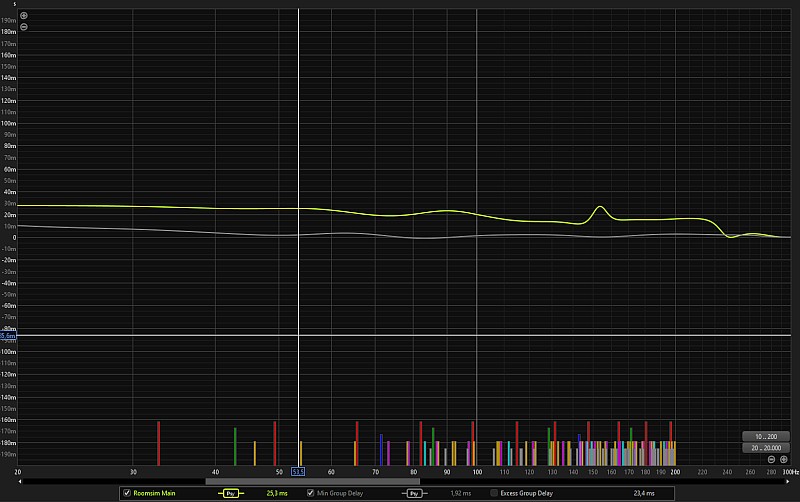Screen dimensions: 800x502
Task: Uncheck the Min Group Delay trace checkbox
Action: (310, 493)
